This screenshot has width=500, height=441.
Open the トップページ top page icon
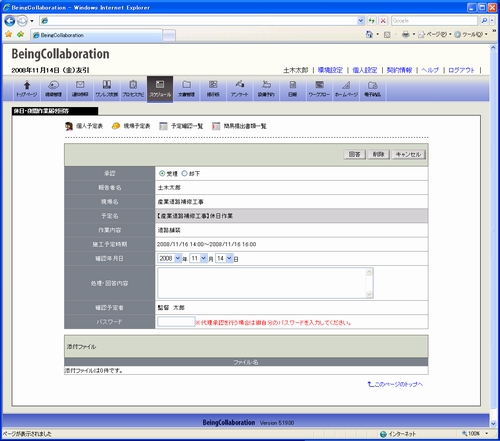(27, 89)
